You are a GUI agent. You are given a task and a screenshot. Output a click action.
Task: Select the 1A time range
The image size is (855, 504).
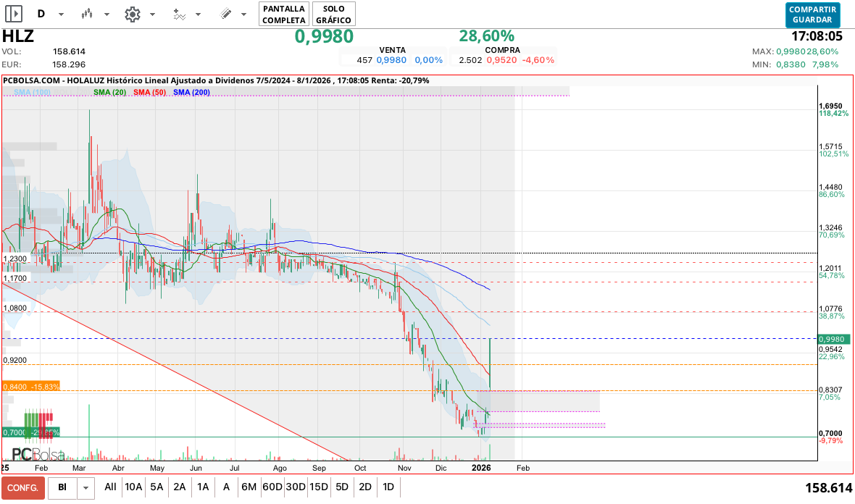[x=203, y=487]
